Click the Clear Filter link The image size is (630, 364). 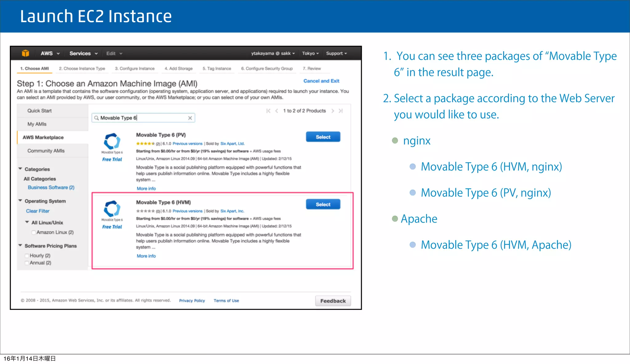pos(38,211)
